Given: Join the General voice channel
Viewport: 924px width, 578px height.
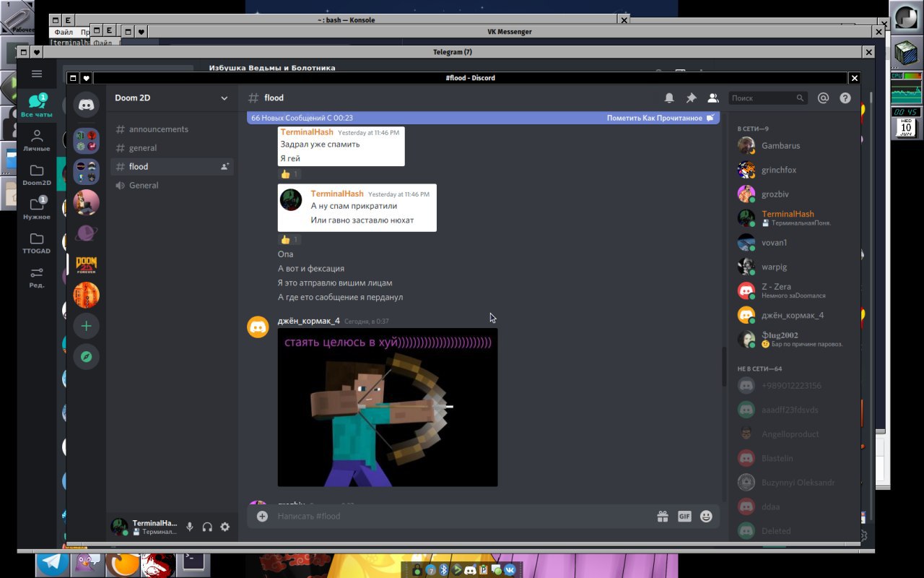Looking at the screenshot, I should 172,185.
